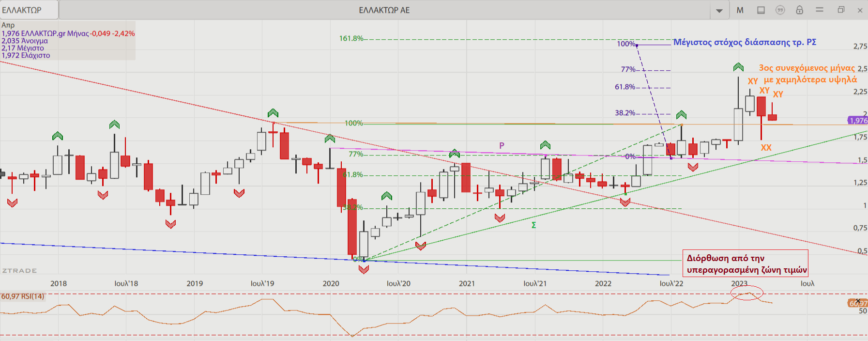Select the 'Μέγιστος στόχος διάσπασης τρ. ΡΣ' annotation
Image resolution: width=868 pixels, height=341 pixels.
coord(745,42)
